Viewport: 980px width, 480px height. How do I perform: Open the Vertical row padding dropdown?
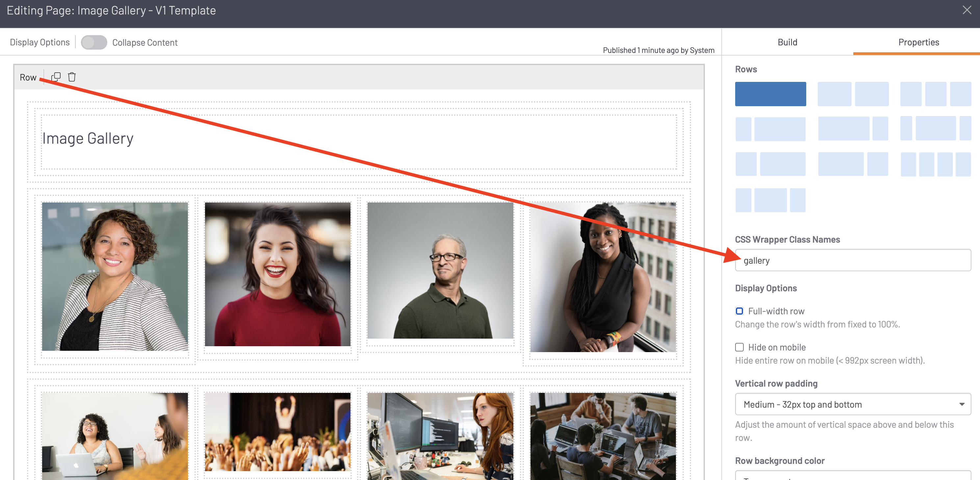tap(853, 404)
